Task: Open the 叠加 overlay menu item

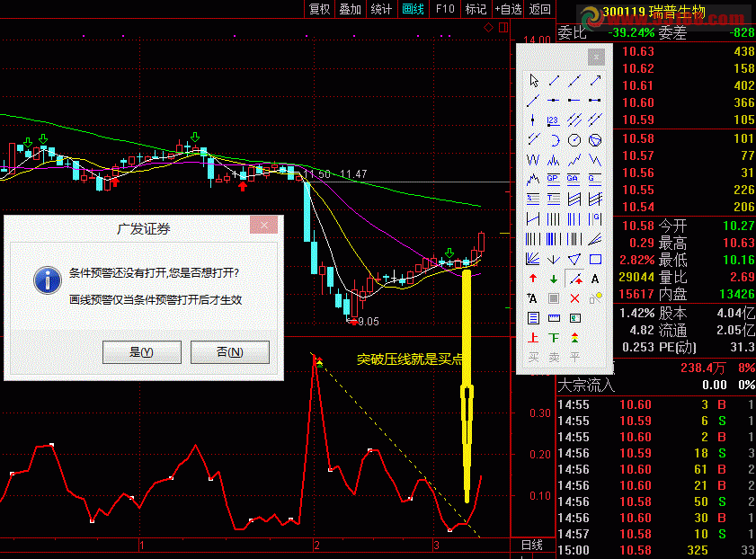Action: click(350, 9)
